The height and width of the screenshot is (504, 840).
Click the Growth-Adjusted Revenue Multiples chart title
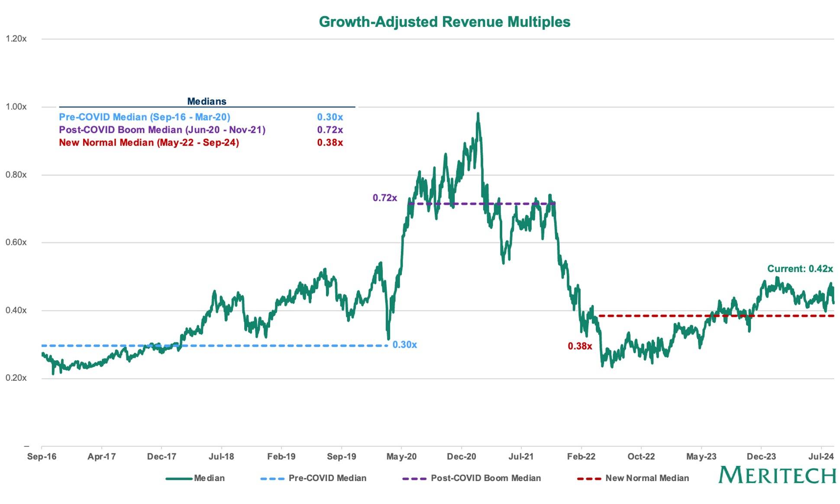444,22
